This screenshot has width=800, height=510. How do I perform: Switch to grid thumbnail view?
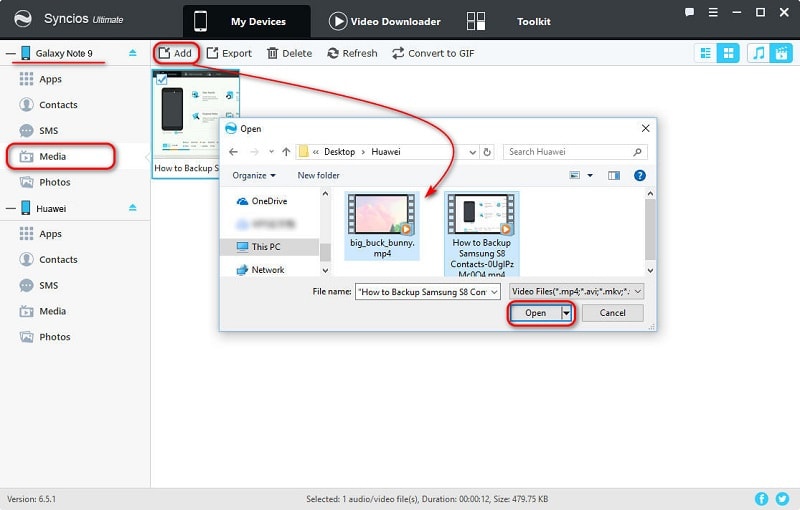pyautogui.click(x=728, y=53)
